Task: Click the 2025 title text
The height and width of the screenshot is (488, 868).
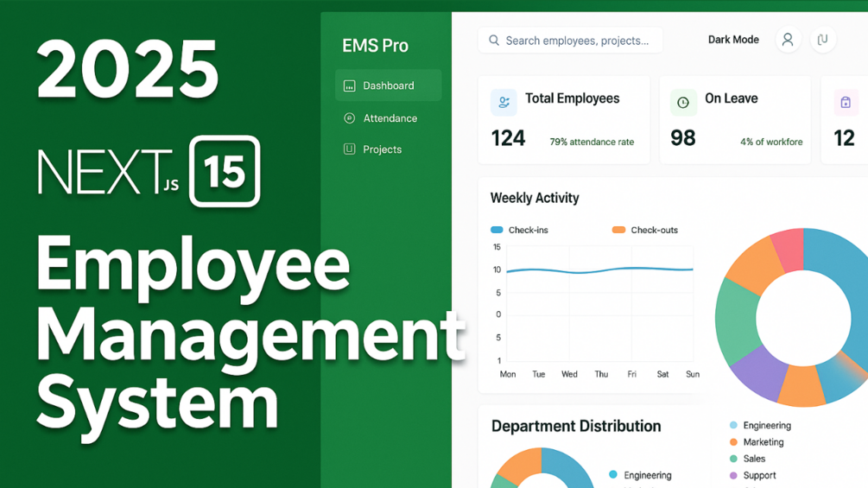Action: pos(128,70)
